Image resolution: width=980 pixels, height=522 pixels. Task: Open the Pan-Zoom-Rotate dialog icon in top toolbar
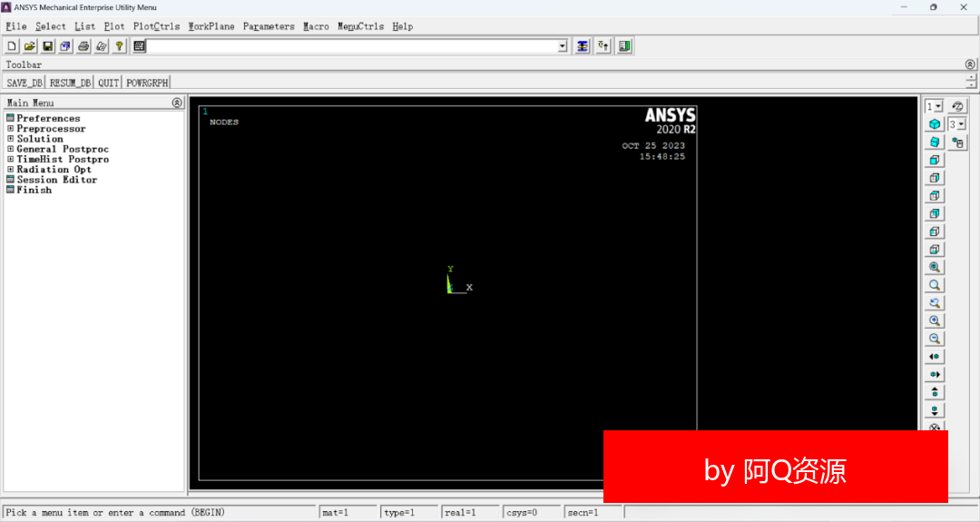[x=65, y=46]
